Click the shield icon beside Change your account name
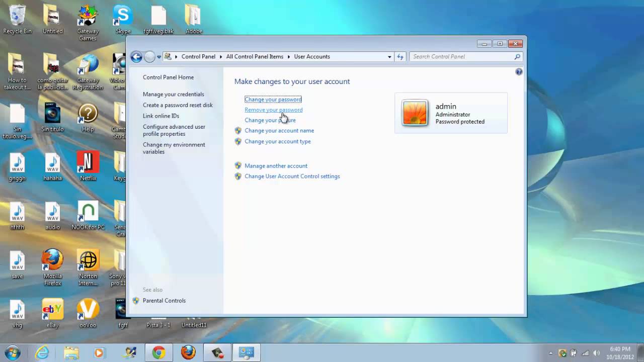Viewport: 644px width, 362px height. 238,131
